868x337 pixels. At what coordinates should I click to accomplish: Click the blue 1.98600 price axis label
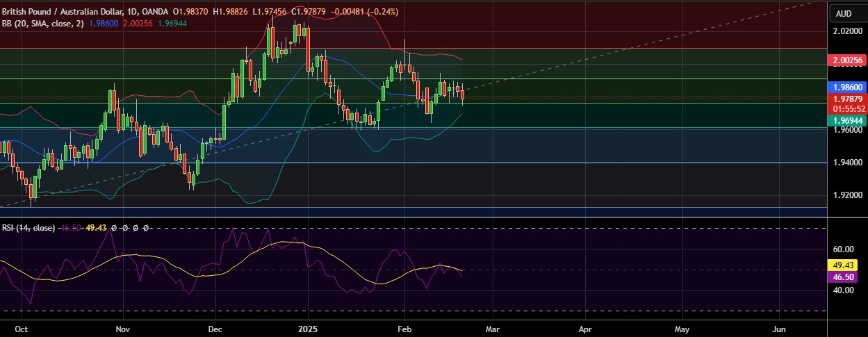pos(847,88)
